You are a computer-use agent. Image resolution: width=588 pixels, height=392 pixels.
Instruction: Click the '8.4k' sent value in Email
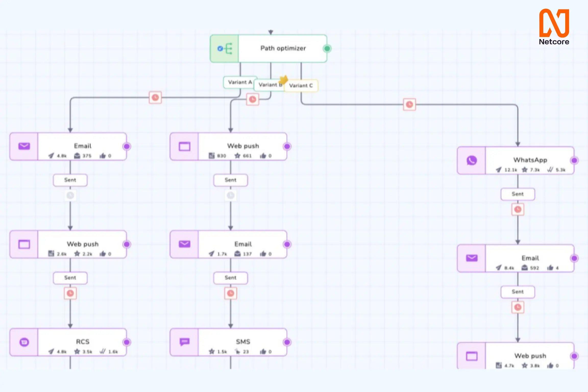pyautogui.click(x=509, y=268)
